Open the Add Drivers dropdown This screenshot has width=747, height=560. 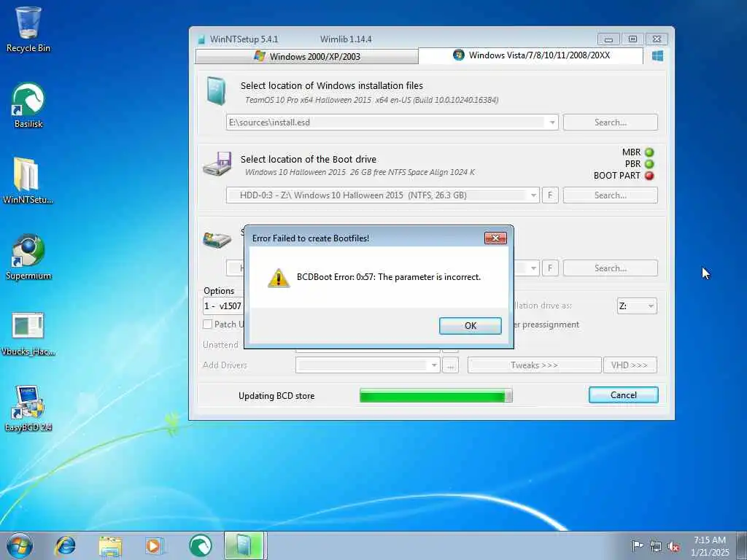(x=368, y=365)
